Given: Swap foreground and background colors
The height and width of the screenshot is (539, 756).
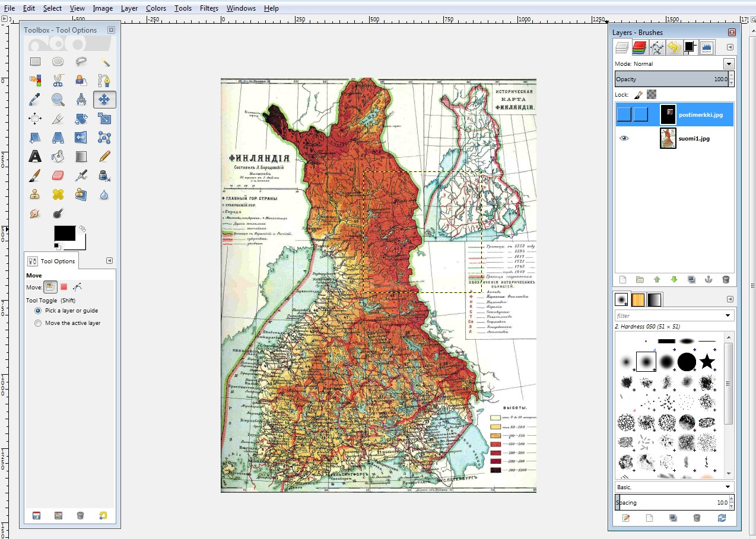Looking at the screenshot, I should click(82, 228).
